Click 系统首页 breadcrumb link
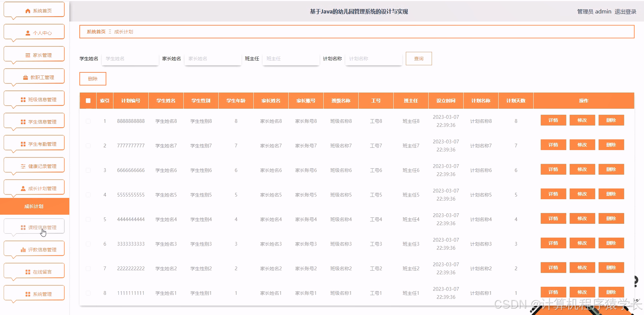The width and height of the screenshot is (644, 315). pos(96,32)
